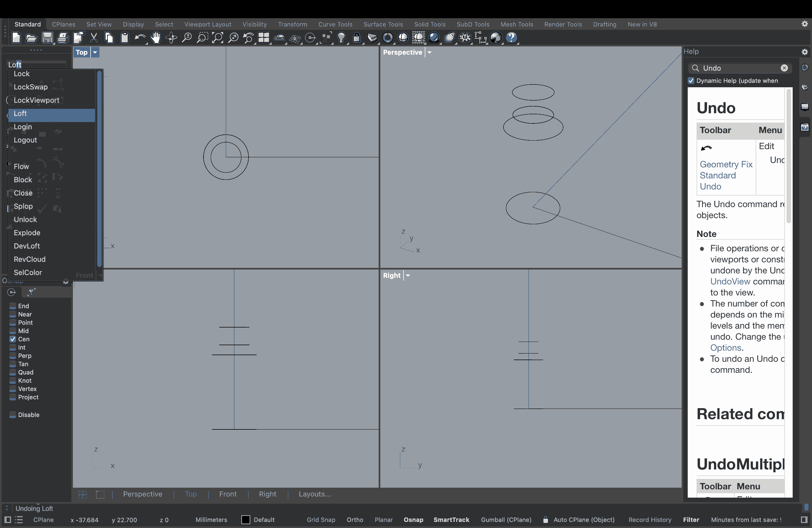812x528 pixels.
Task: Enable the End osnap checkbox
Action: (13, 306)
